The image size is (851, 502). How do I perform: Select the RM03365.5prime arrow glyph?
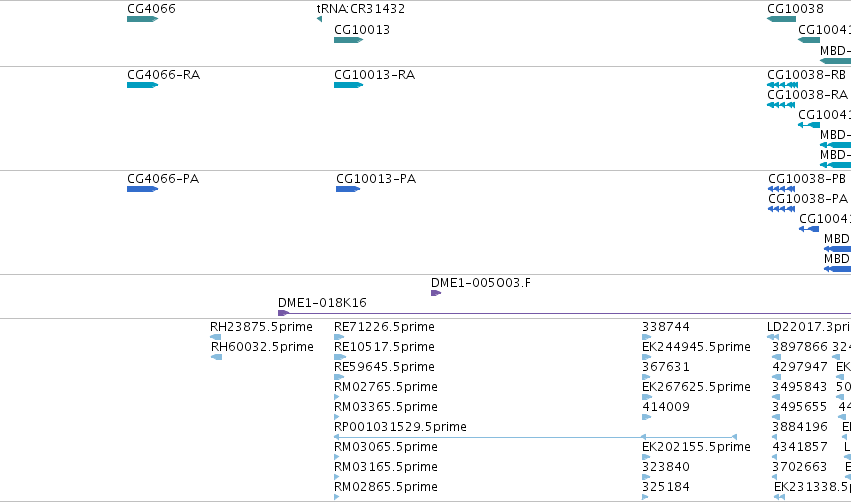click(336, 417)
